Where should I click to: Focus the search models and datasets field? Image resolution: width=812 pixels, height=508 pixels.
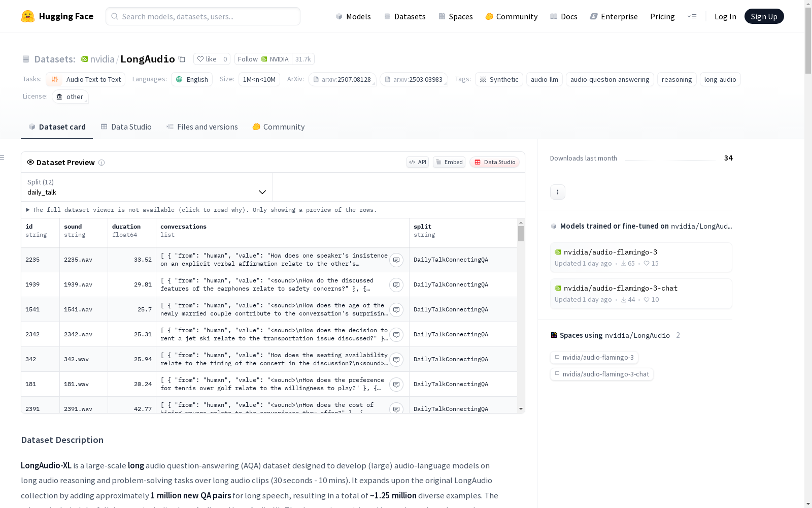(203, 16)
